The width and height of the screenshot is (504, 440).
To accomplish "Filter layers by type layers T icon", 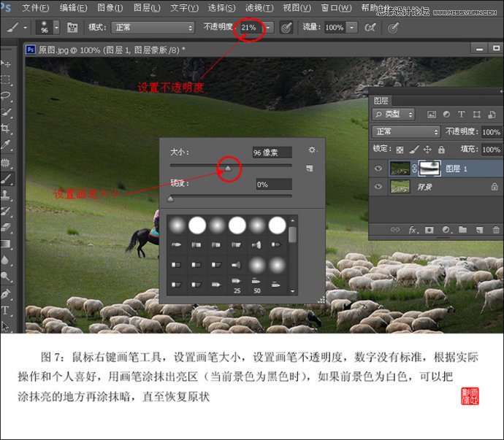I will coord(461,115).
